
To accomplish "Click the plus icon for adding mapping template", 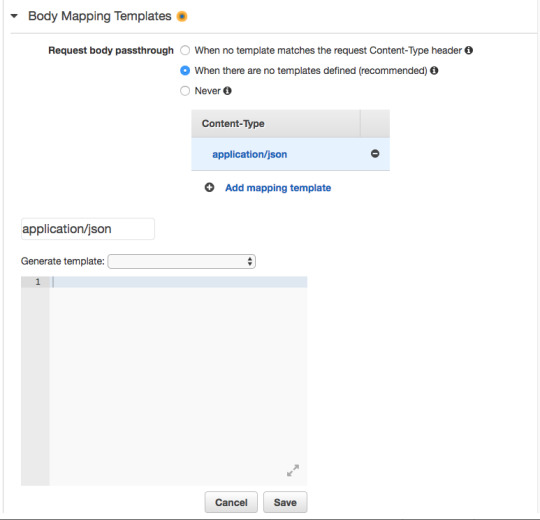I will (209, 187).
